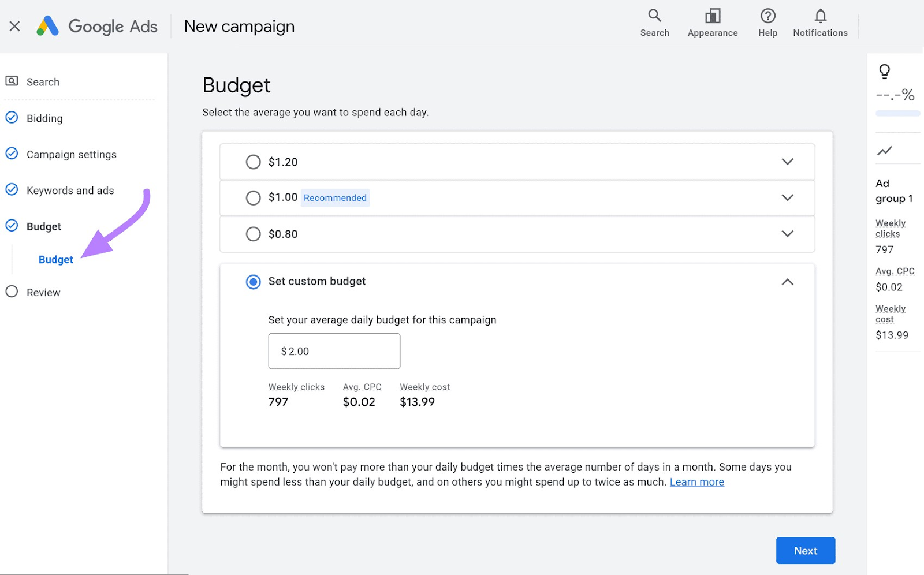Click the daily budget input showing $2.00
The height and width of the screenshot is (575, 924).
334,350
